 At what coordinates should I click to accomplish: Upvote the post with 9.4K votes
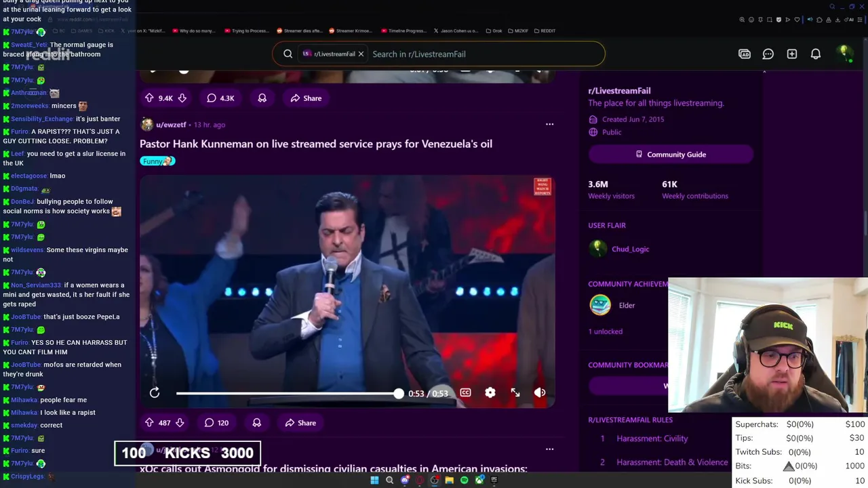[149, 98]
